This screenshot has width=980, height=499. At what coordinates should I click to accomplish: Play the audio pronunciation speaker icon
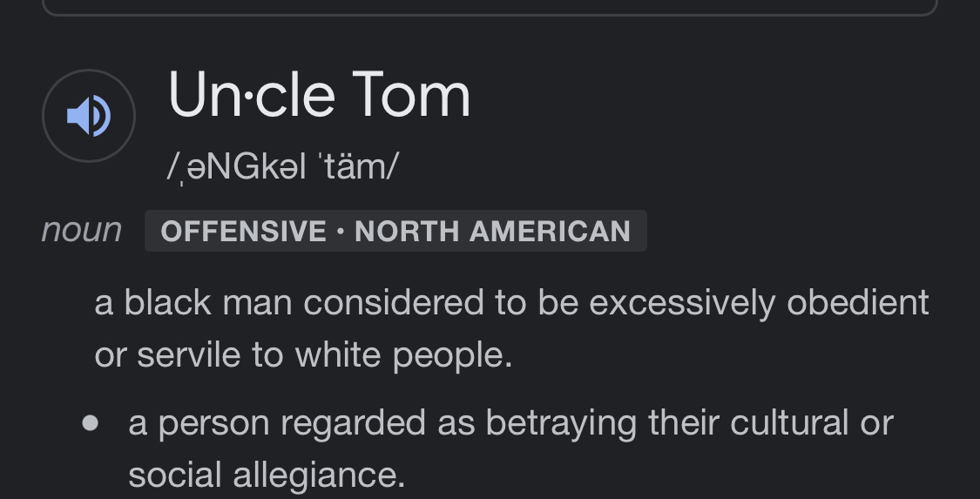point(89,116)
